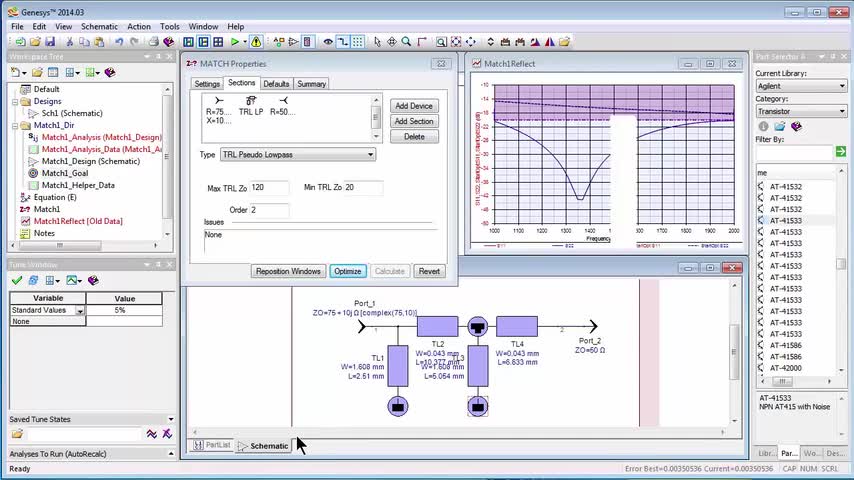
Task: Open the Standard Values dropdown arrow
Action: click(80, 311)
